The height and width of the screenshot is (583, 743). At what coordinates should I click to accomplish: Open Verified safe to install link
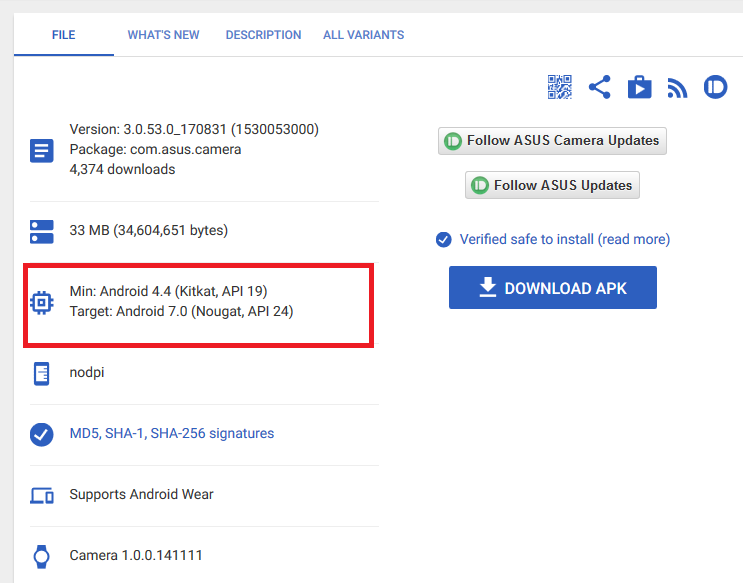tap(565, 239)
